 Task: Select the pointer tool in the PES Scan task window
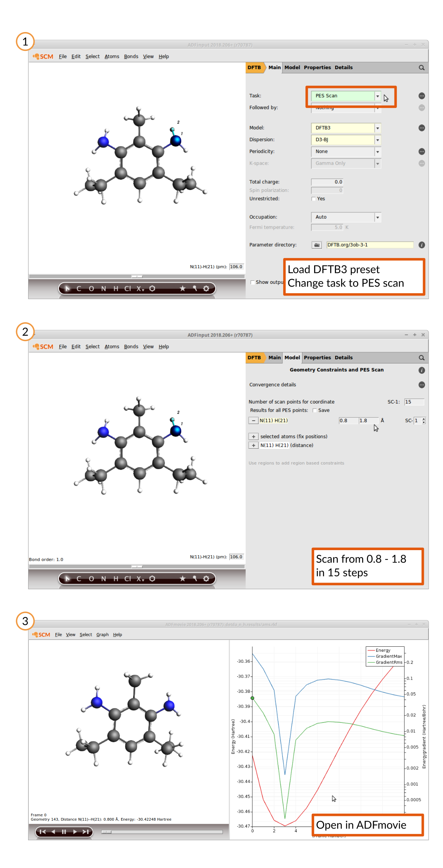click(67, 289)
